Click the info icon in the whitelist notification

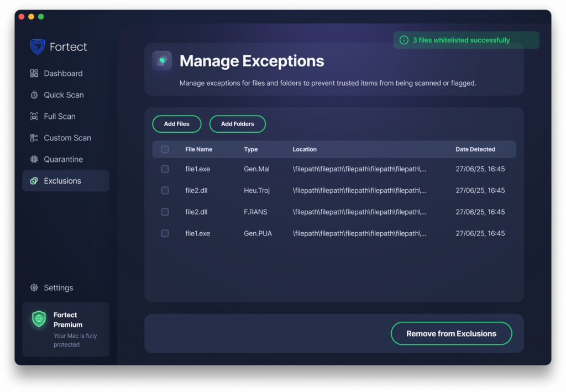pyautogui.click(x=404, y=40)
